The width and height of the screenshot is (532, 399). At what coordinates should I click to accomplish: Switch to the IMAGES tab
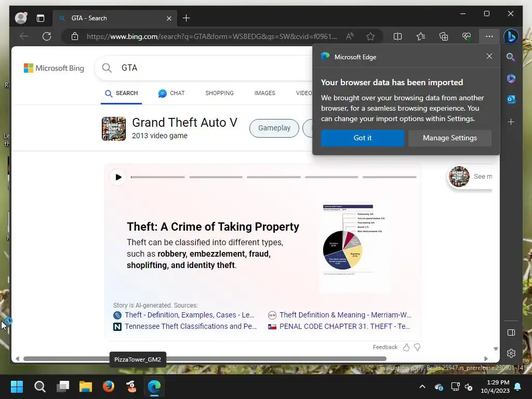tap(264, 94)
